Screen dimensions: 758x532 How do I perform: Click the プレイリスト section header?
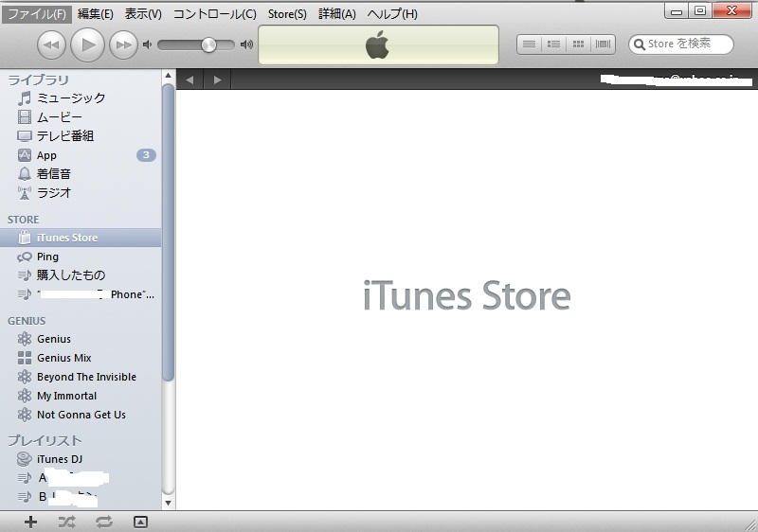point(45,440)
